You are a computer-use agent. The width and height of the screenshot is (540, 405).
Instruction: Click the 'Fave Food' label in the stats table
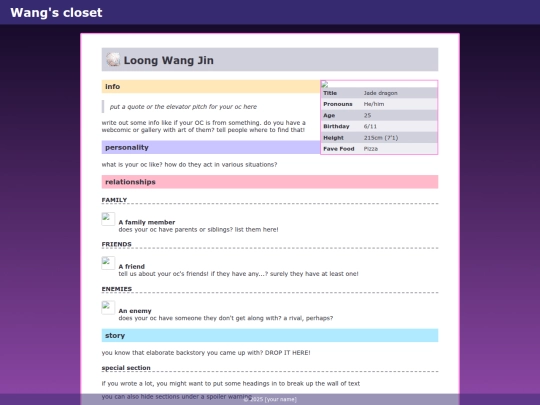(x=339, y=149)
